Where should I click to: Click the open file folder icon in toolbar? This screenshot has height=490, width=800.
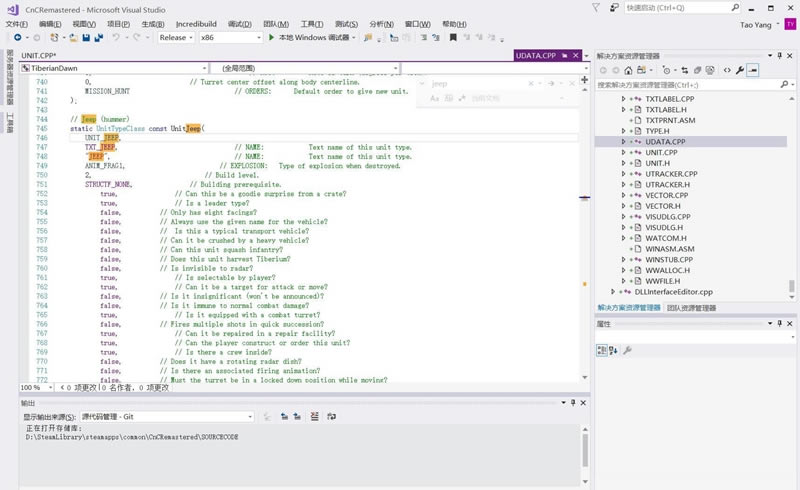(x=73, y=37)
